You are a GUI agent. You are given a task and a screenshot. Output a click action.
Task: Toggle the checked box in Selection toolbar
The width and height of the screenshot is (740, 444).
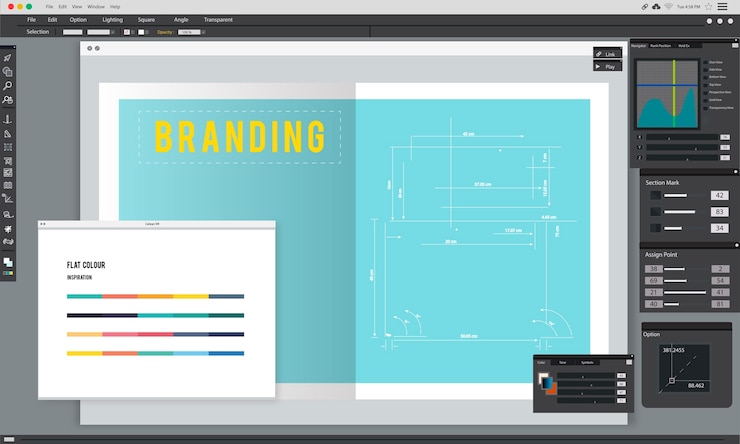pyautogui.click(x=126, y=32)
